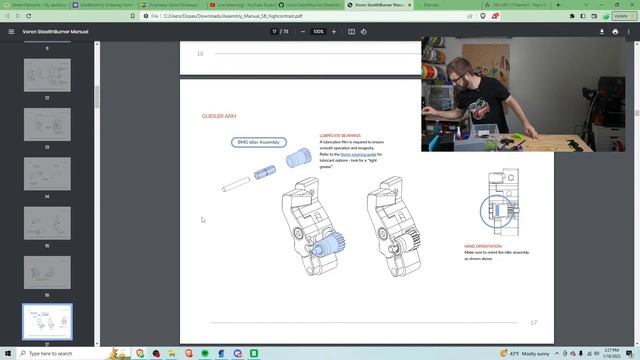
Task: Click the browser Update button
Action: click(624, 16)
